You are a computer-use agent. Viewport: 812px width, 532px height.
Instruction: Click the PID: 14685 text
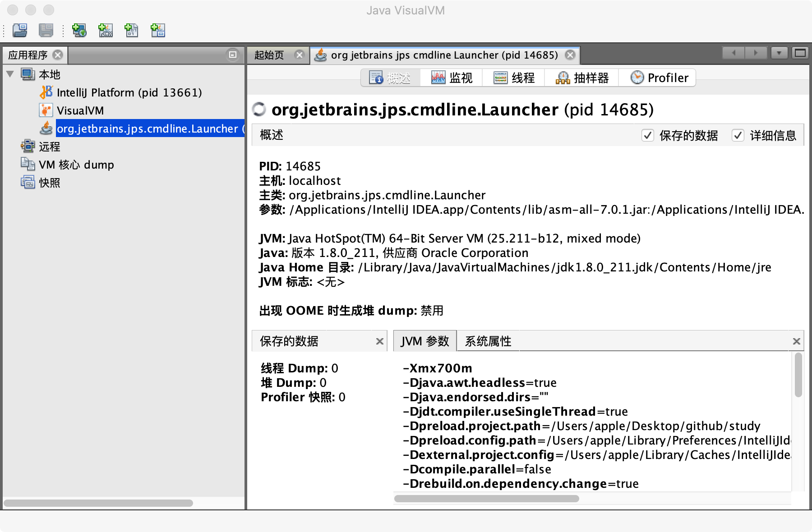click(290, 166)
